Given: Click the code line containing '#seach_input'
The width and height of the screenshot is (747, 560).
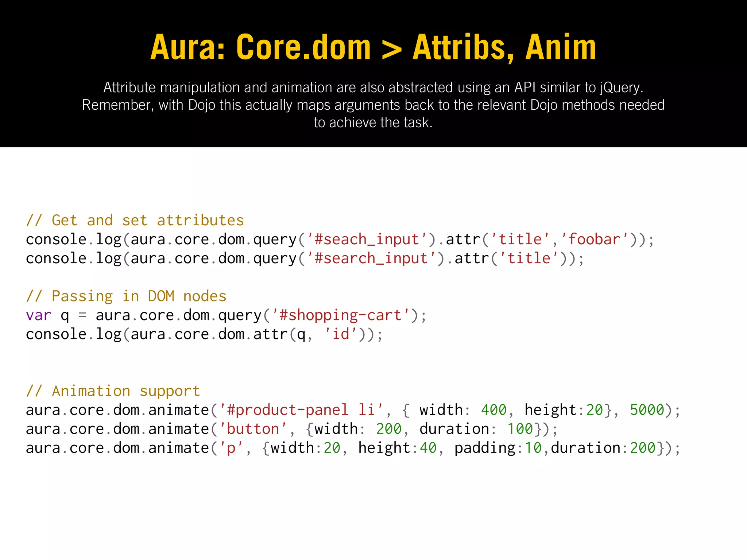Looking at the screenshot, I should [x=340, y=240].
